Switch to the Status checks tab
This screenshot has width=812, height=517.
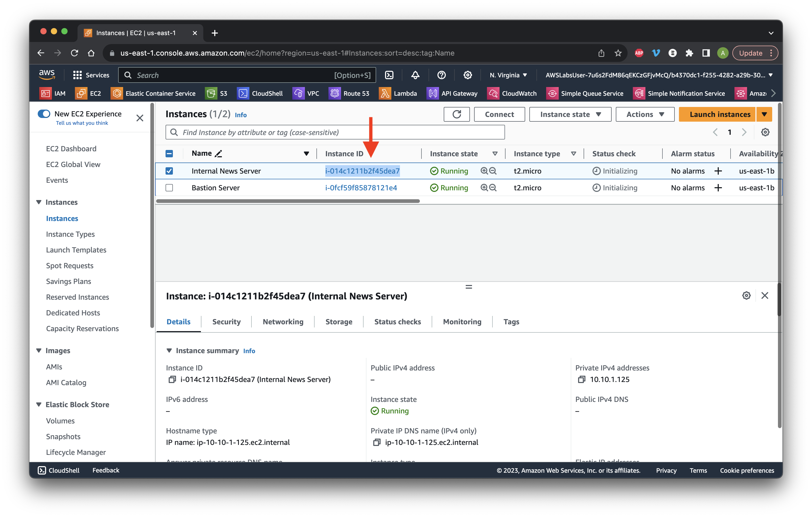pos(397,322)
